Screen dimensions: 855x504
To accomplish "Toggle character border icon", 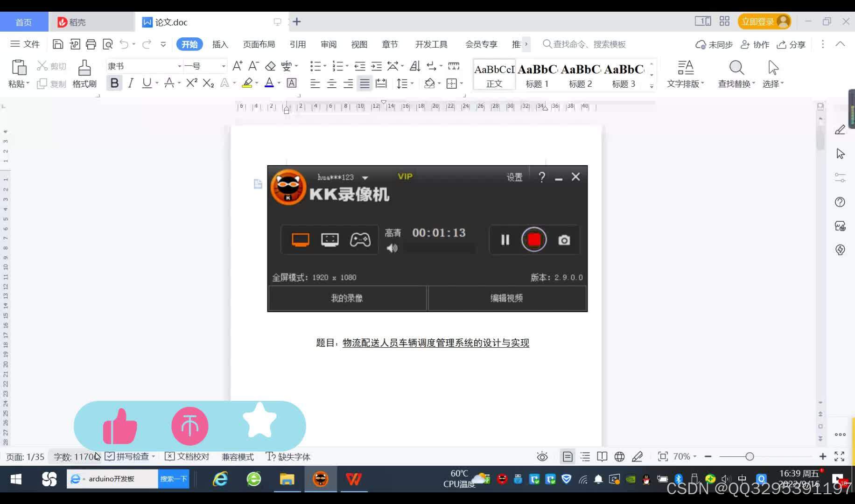I will (x=292, y=83).
